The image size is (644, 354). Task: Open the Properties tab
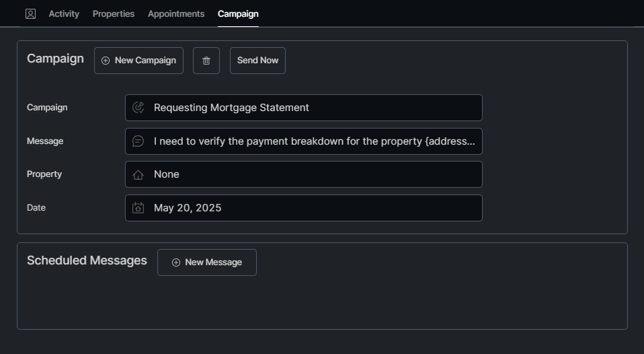click(114, 13)
